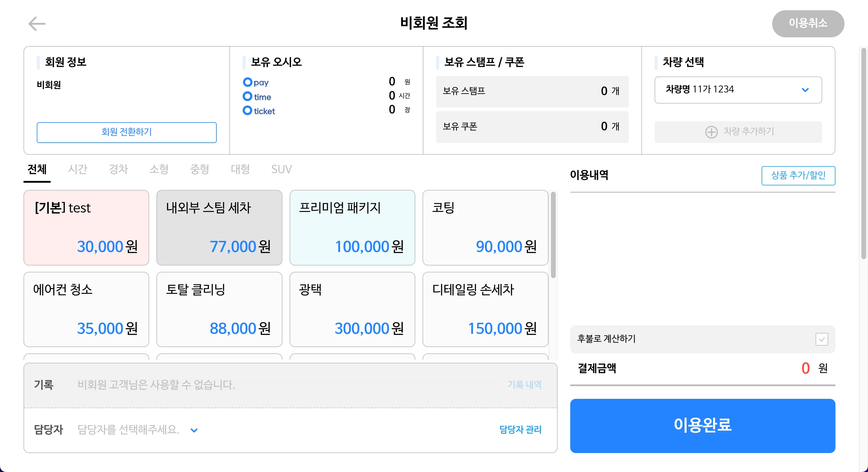Click the 이용완료 button
Image resolution: width=868 pixels, height=472 pixels.
pyautogui.click(x=703, y=426)
